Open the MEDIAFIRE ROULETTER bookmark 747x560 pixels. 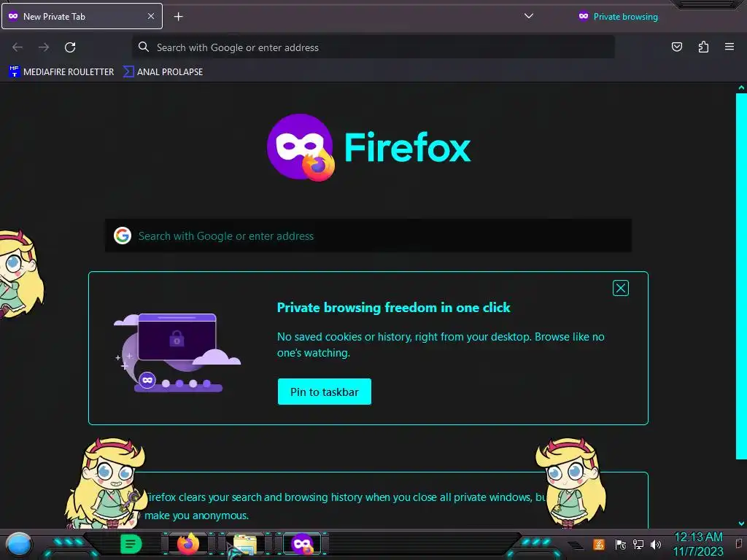tap(61, 72)
